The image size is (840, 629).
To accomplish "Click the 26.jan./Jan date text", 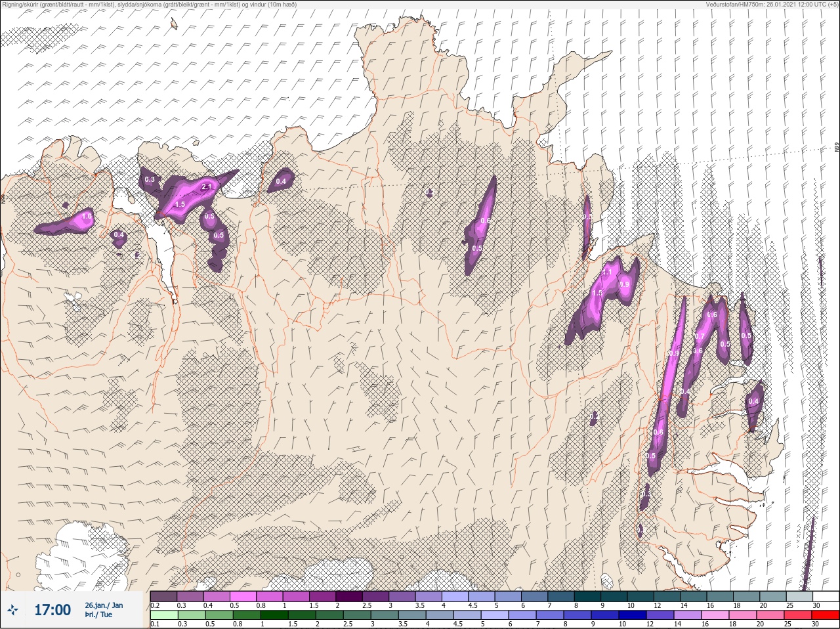I will [104, 605].
